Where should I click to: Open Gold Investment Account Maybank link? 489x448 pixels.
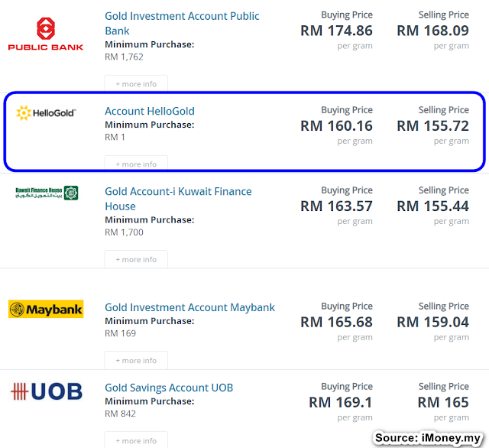coord(189,307)
